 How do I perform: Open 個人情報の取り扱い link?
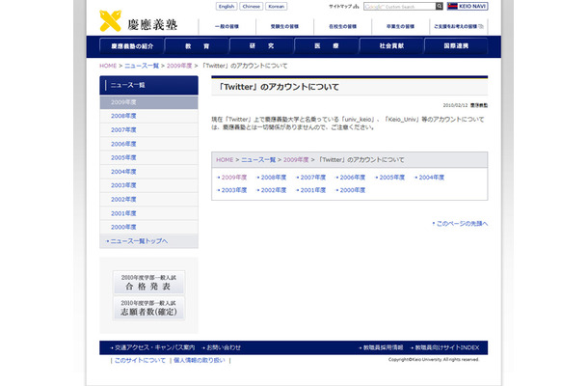pos(200,361)
